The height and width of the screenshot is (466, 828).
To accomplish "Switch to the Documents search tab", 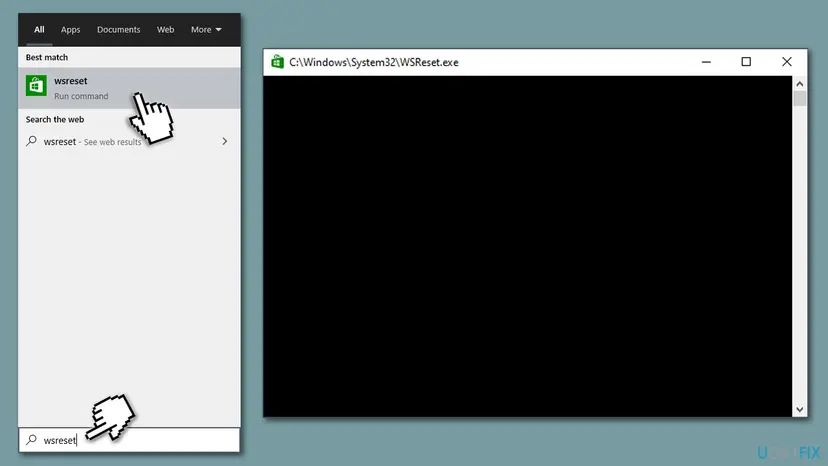I will pos(118,30).
